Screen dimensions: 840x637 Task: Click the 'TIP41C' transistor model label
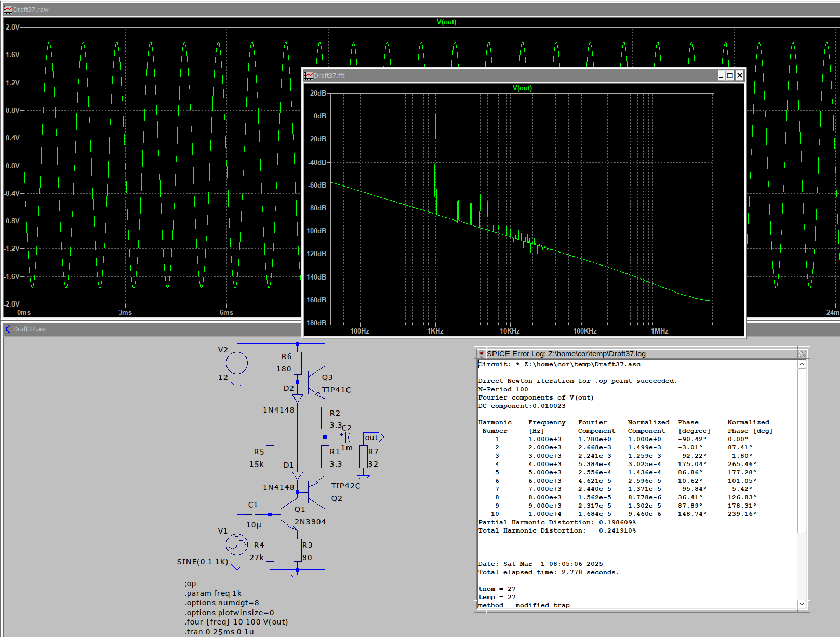(x=336, y=390)
